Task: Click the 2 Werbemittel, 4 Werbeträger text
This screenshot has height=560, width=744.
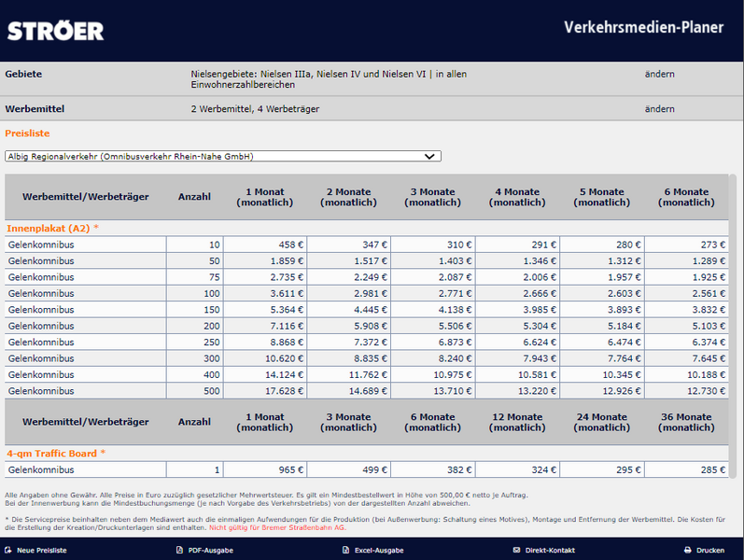Action: tap(255, 108)
